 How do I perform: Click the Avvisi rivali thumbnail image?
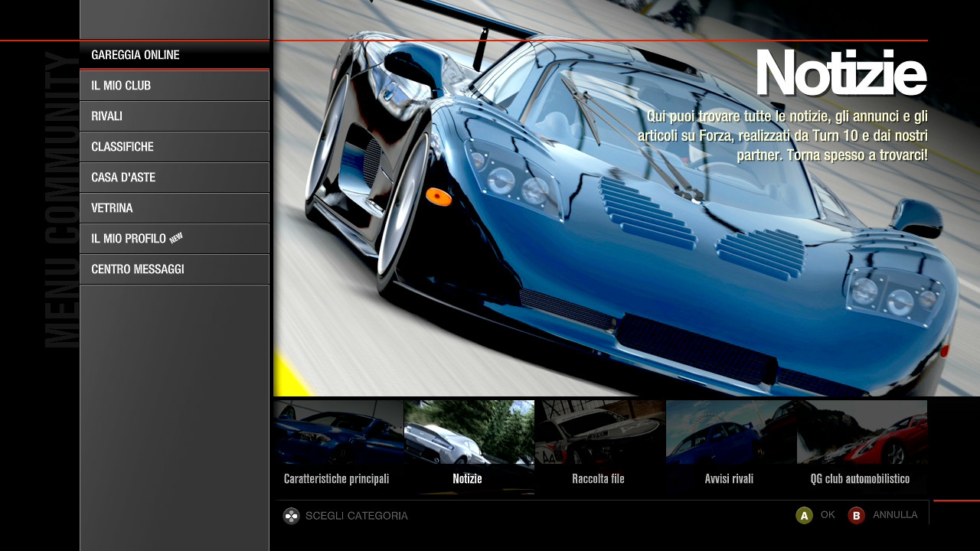(x=731, y=432)
